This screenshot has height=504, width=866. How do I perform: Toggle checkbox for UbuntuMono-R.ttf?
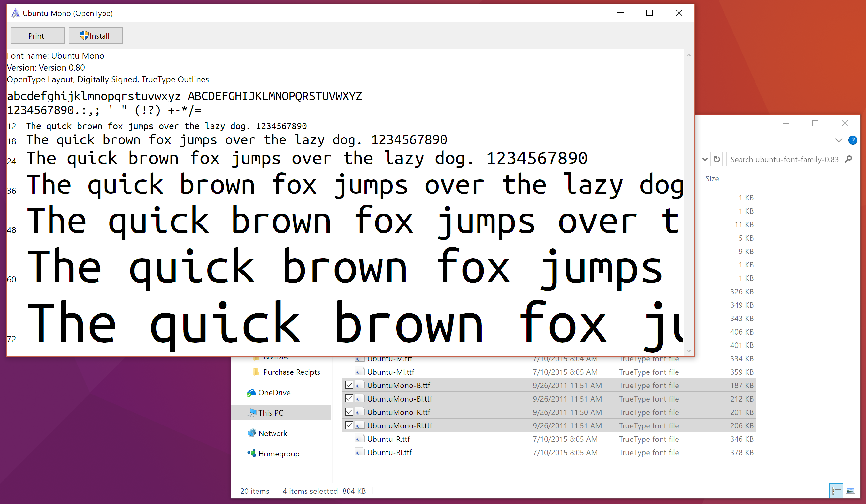pyautogui.click(x=349, y=412)
